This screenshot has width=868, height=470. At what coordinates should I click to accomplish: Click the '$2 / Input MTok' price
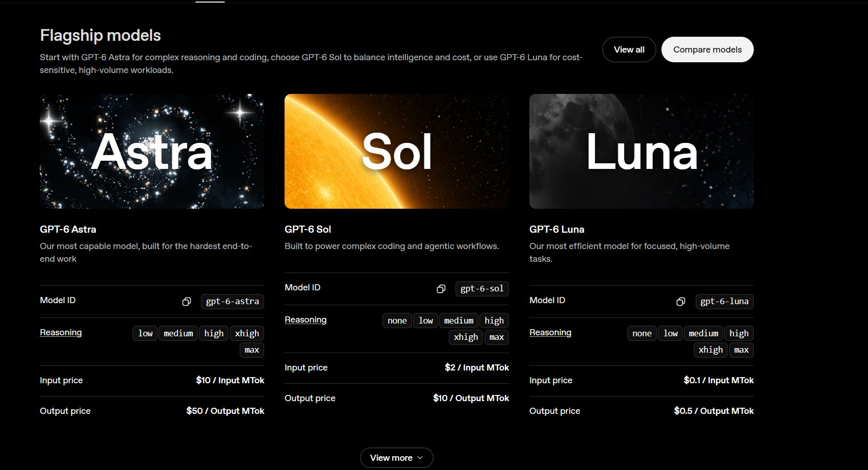coord(477,367)
